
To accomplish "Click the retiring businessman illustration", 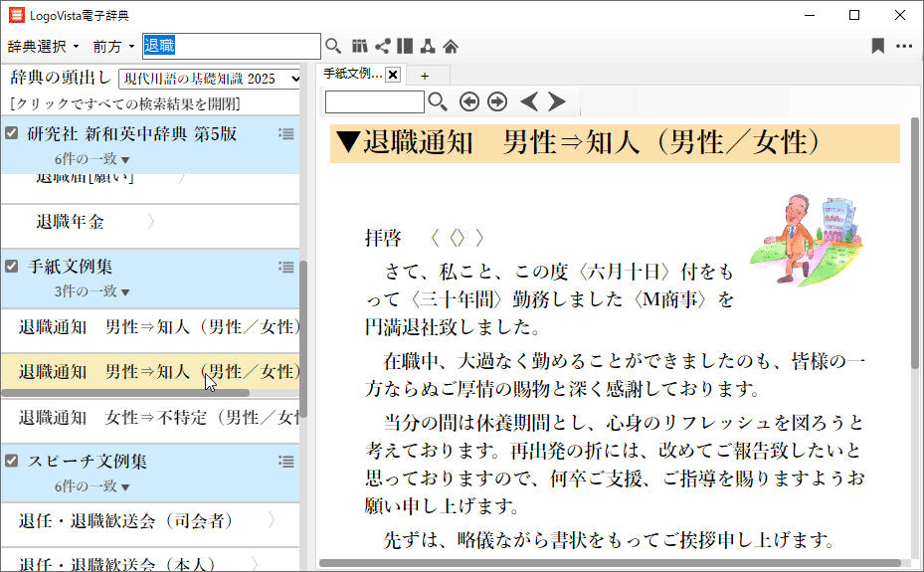I will tap(807, 240).
